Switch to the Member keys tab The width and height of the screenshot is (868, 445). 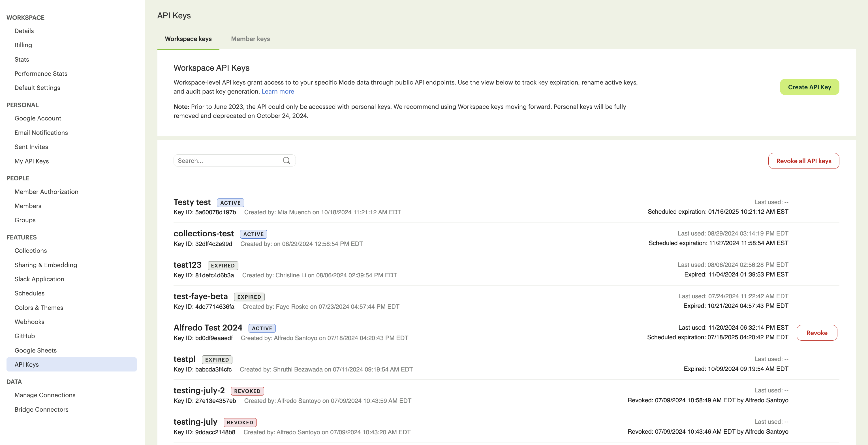(250, 39)
